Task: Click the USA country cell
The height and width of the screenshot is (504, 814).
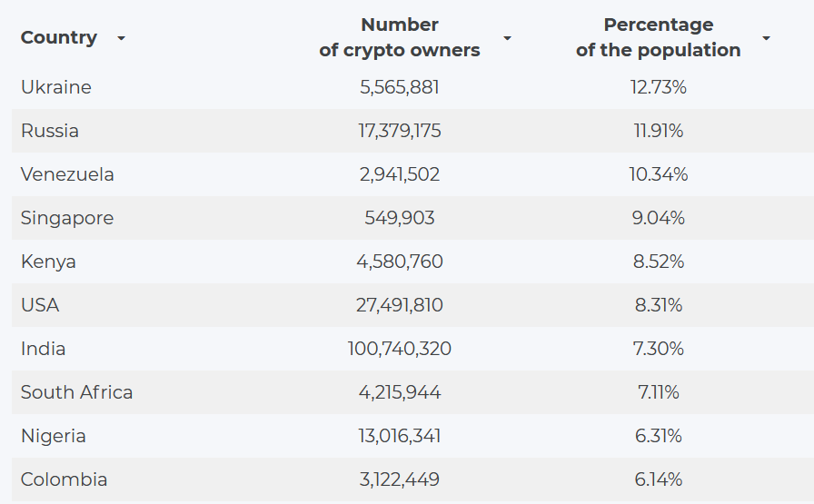Action: tap(40, 305)
